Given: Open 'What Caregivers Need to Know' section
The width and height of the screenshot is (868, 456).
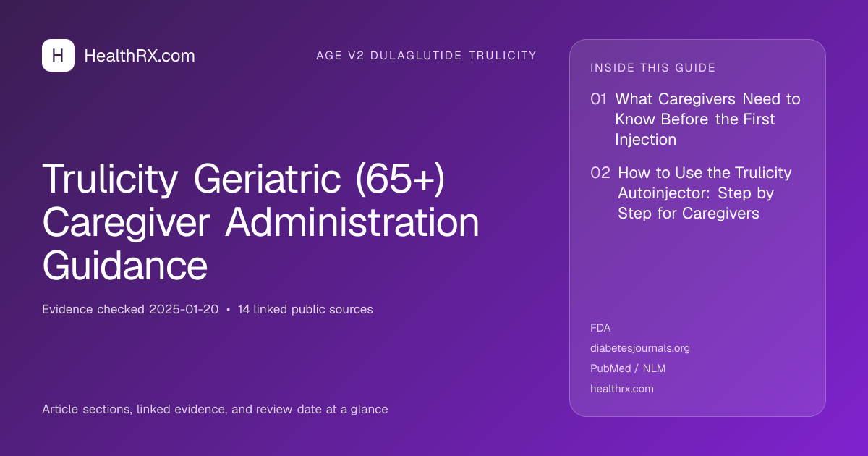Looking at the screenshot, I should click(708, 119).
